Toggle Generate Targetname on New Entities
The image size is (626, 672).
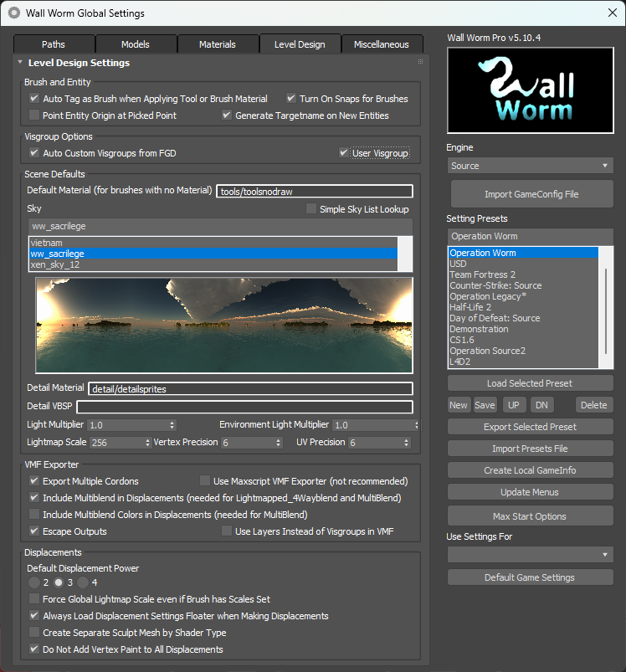coord(227,115)
